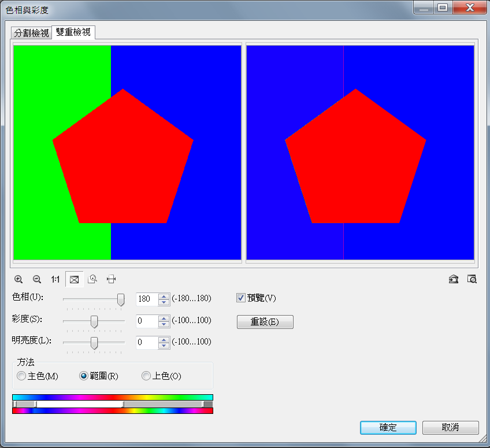490x448 pixels.
Task: Select the pan preview tool icon
Action: pyautogui.click(x=112, y=279)
